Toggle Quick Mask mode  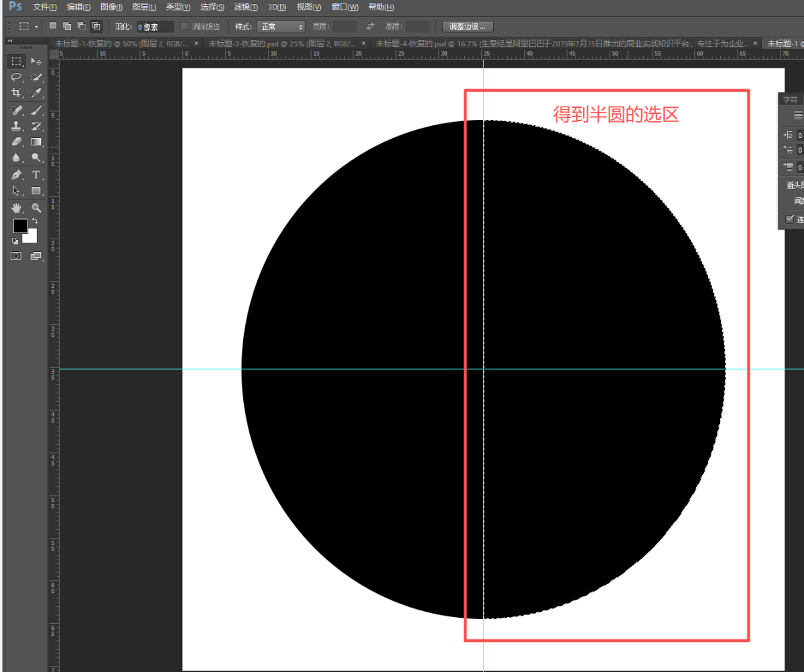click(17, 256)
